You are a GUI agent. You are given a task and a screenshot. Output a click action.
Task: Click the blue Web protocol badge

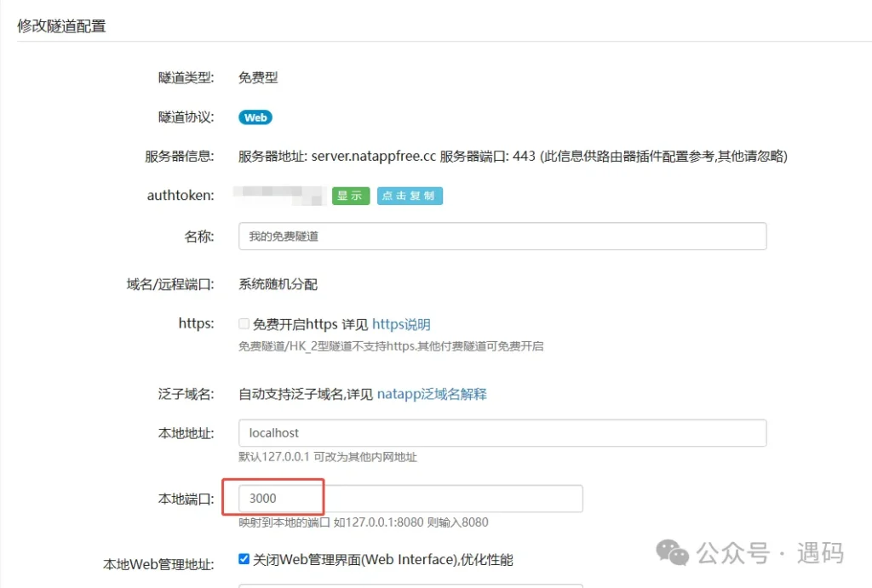point(255,117)
